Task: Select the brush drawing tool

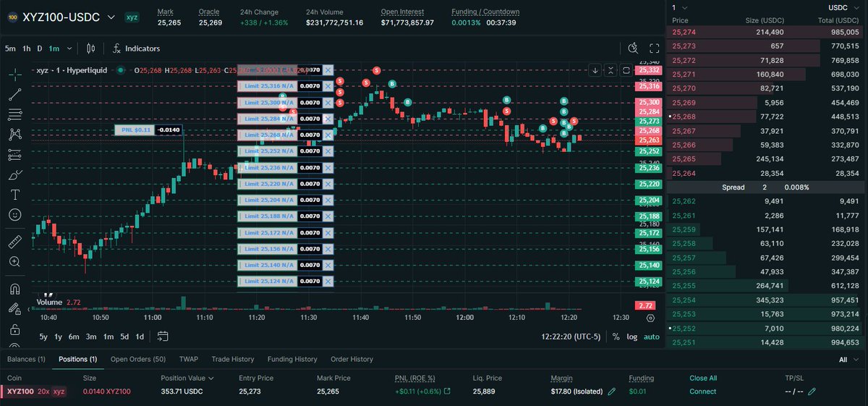Action: (15, 174)
